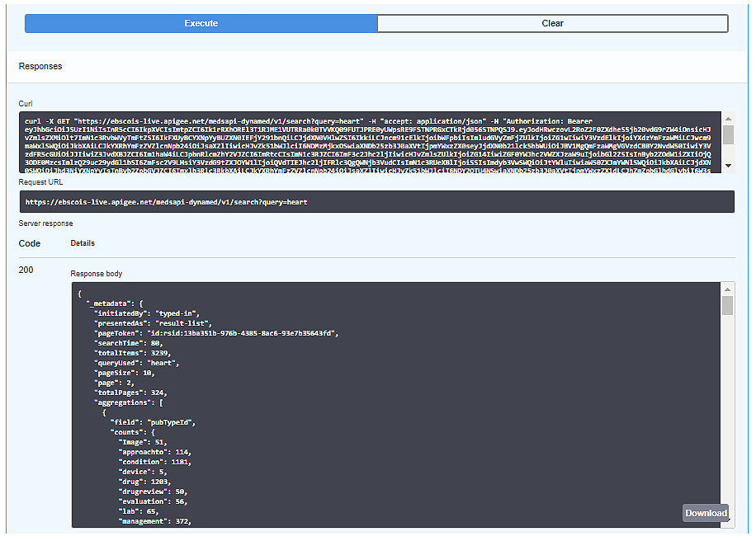Click the response body scroll-up arrow

tap(727, 289)
